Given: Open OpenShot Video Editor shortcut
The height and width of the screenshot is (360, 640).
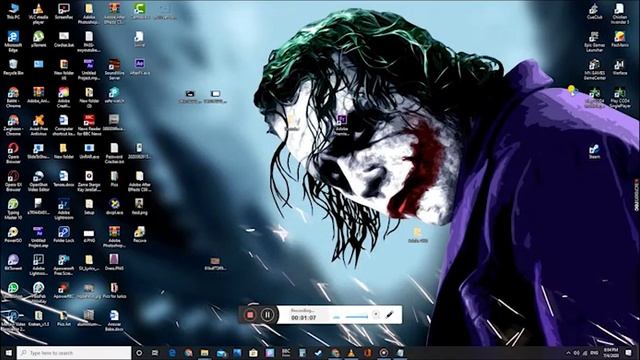Looking at the screenshot, I should (x=38, y=181).
